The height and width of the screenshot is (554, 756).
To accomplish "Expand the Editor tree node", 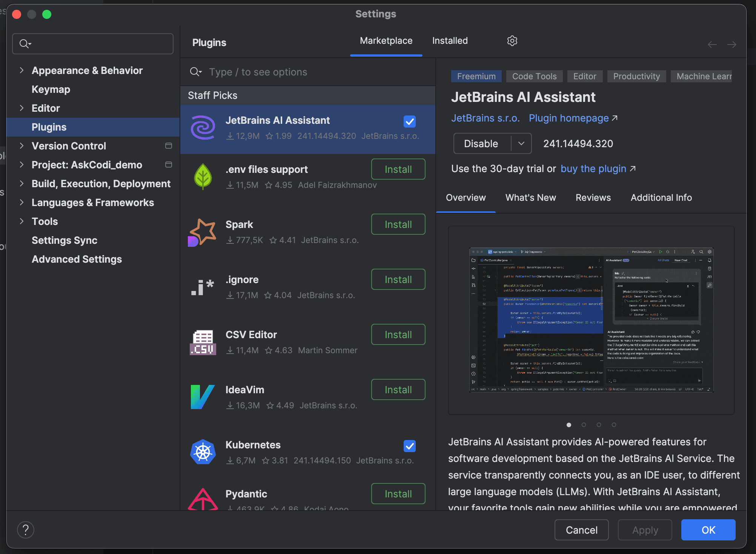I will [22, 108].
